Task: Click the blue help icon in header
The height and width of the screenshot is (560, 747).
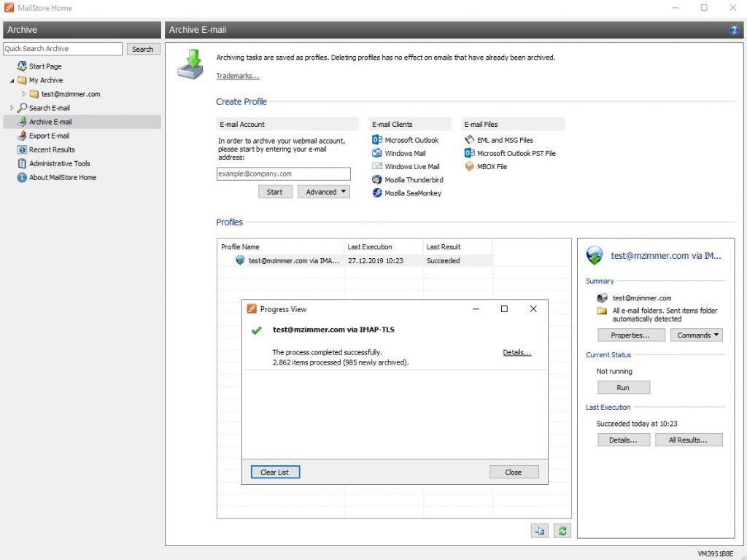Action: [x=734, y=30]
